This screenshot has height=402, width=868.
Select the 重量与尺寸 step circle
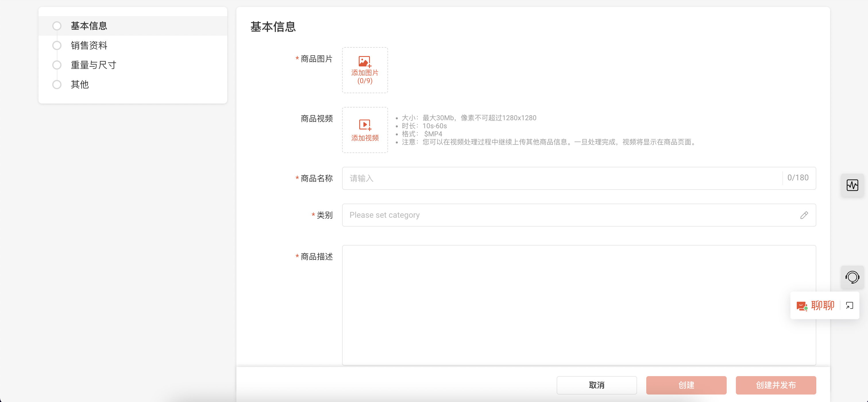tap(57, 65)
